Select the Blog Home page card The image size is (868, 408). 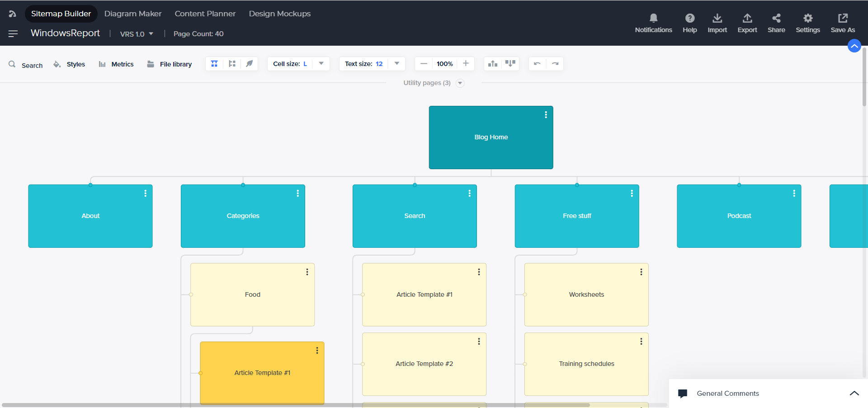491,138
